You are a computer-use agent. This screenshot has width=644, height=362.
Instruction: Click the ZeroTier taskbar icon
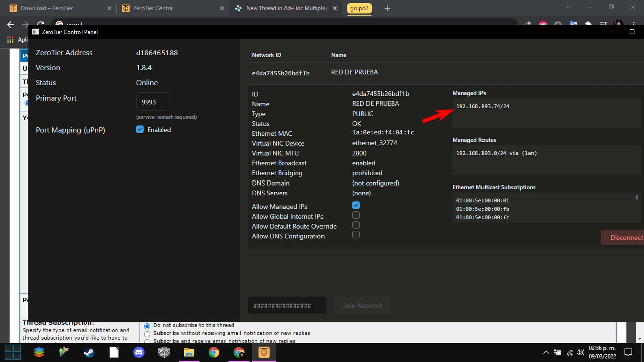pyautogui.click(x=264, y=352)
